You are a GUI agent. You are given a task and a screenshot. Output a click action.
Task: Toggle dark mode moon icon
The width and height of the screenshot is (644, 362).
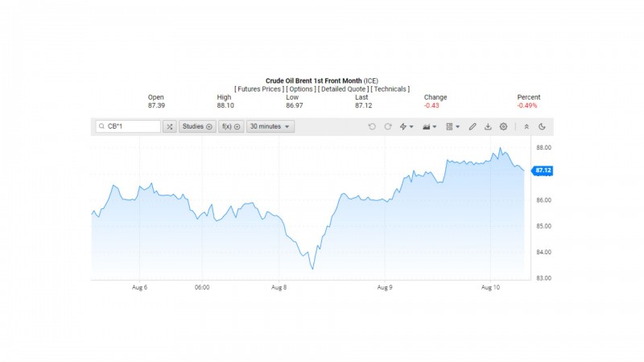point(542,126)
